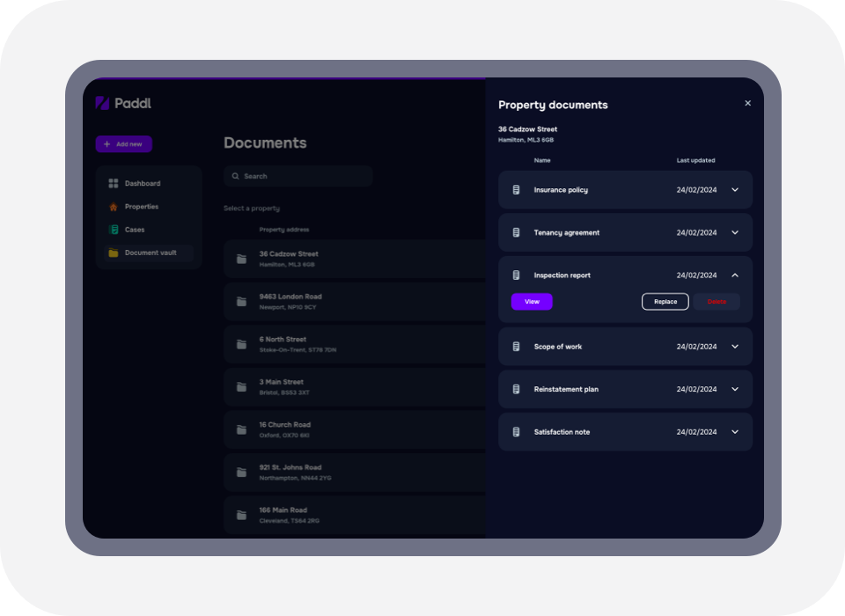The width and height of the screenshot is (845, 616).
Task: Click the Satisfaction note document icon
Action: pyautogui.click(x=517, y=431)
